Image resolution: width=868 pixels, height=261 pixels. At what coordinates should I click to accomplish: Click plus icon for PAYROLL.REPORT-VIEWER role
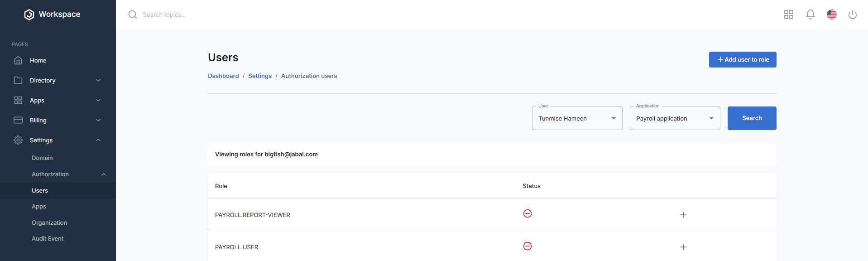(x=683, y=215)
